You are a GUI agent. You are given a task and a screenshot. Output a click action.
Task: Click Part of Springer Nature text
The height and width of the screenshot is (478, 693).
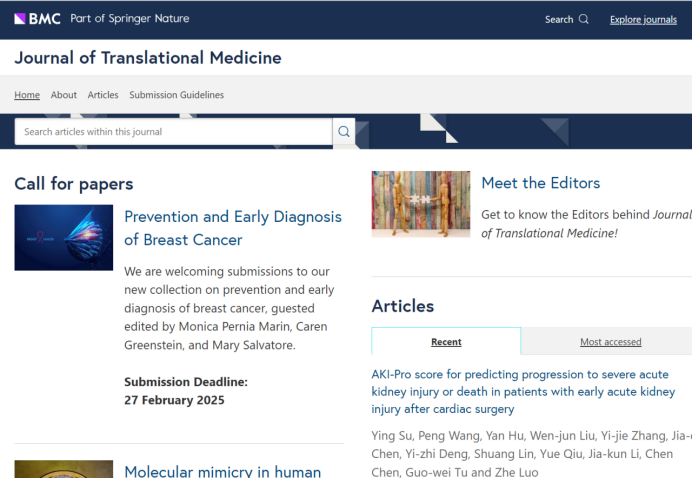point(130,19)
